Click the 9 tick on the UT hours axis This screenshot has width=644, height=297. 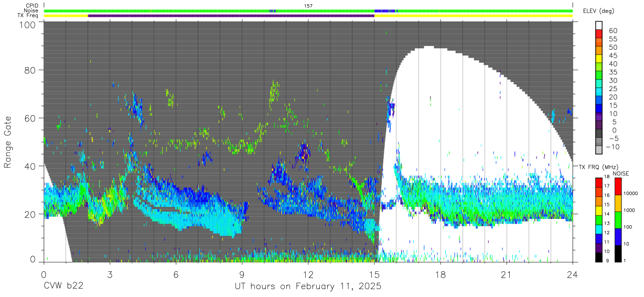tap(242, 274)
